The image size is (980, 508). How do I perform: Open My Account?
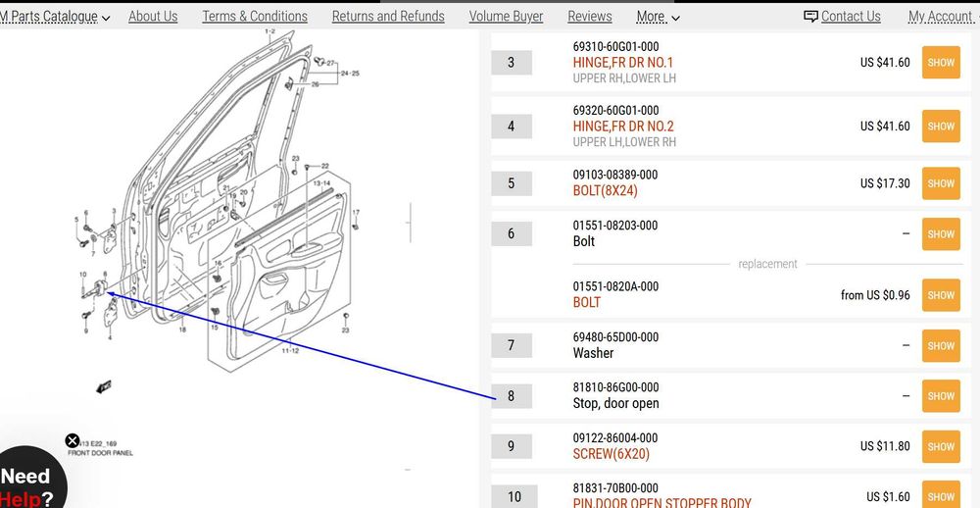(941, 17)
